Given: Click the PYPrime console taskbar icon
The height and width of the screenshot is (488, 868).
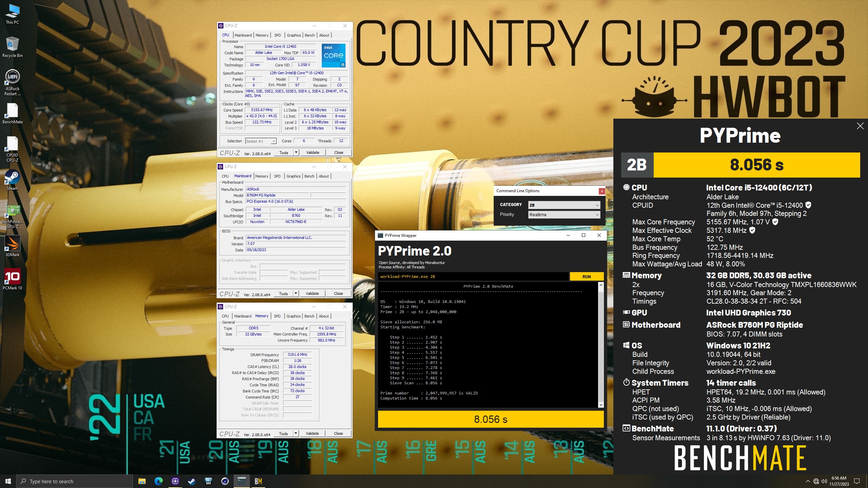Looking at the screenshot, I should (x=241, y=481).
